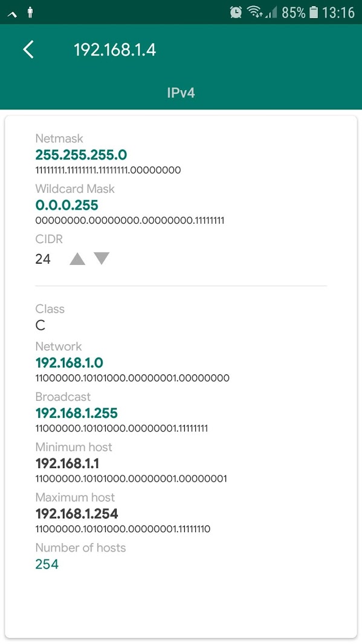Tap the 192.168.1.4 title text
The width and height of the screenshot is (362, 644).
pyautogui.click(x=115, y=50)
